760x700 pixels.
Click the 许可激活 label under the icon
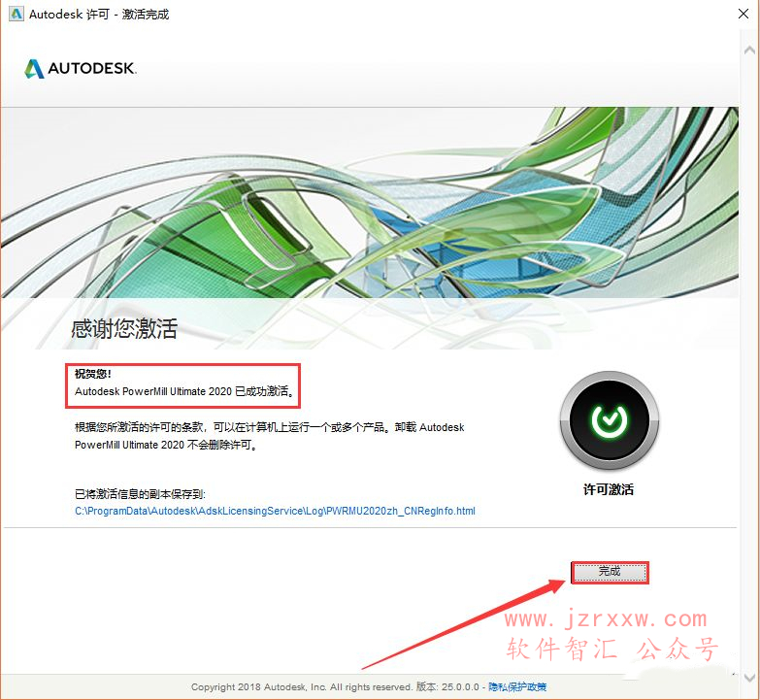(609, 489)
